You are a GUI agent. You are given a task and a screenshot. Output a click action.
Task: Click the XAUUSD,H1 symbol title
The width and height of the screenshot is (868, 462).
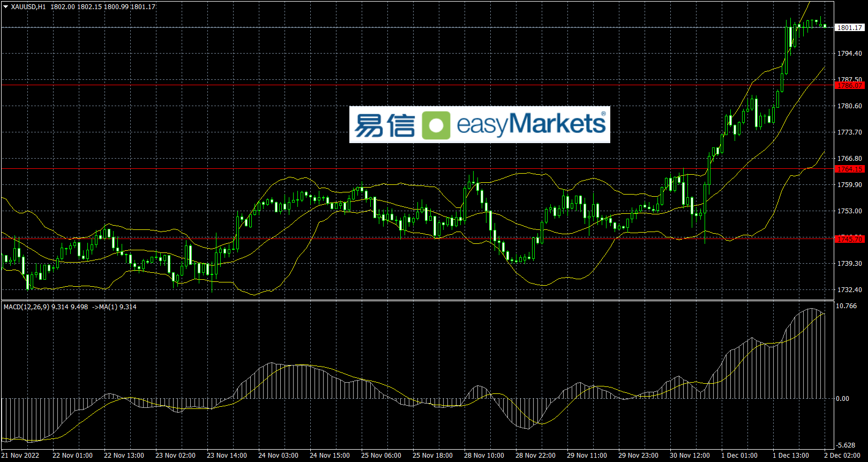[x=28, y=7]
